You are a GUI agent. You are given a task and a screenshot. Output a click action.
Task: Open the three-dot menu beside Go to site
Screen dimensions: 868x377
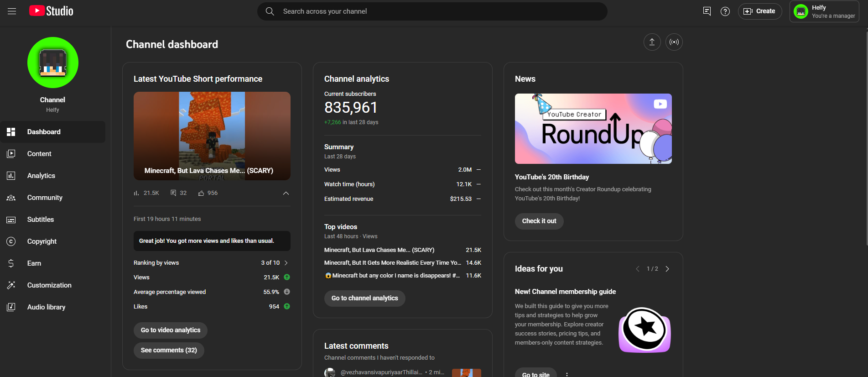click(x=567, y=374)
